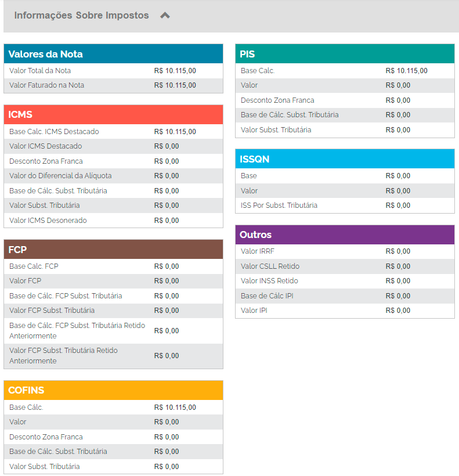Click the Valor label in PIS section
This screenshot has width=459, height=476.
(x=250, y=85)
